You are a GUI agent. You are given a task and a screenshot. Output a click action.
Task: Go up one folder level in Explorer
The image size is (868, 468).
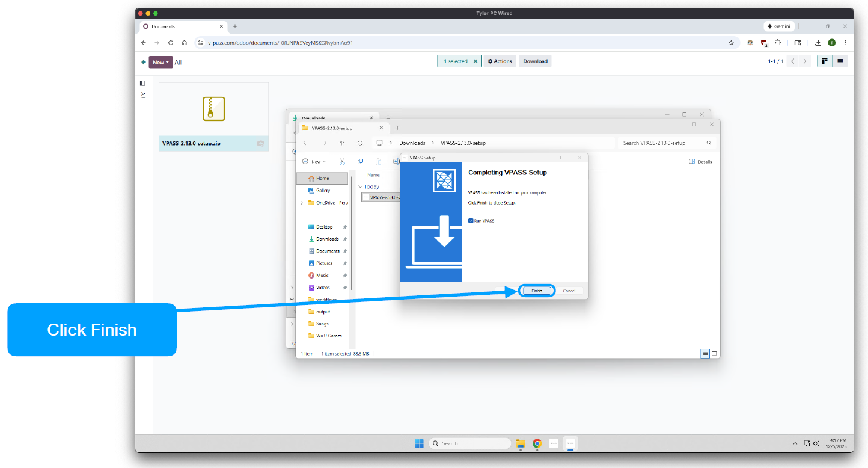pyautogui.click(x=342, y=143)
